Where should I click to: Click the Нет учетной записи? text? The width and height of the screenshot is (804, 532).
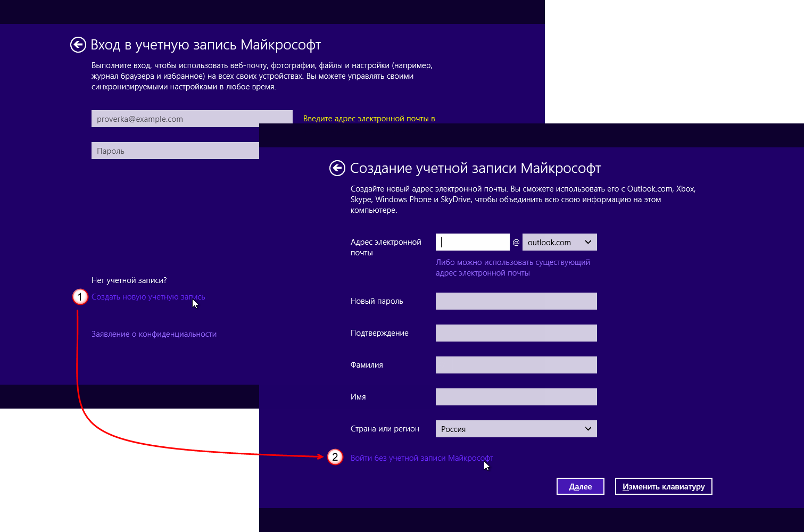[x=129, y=280]
